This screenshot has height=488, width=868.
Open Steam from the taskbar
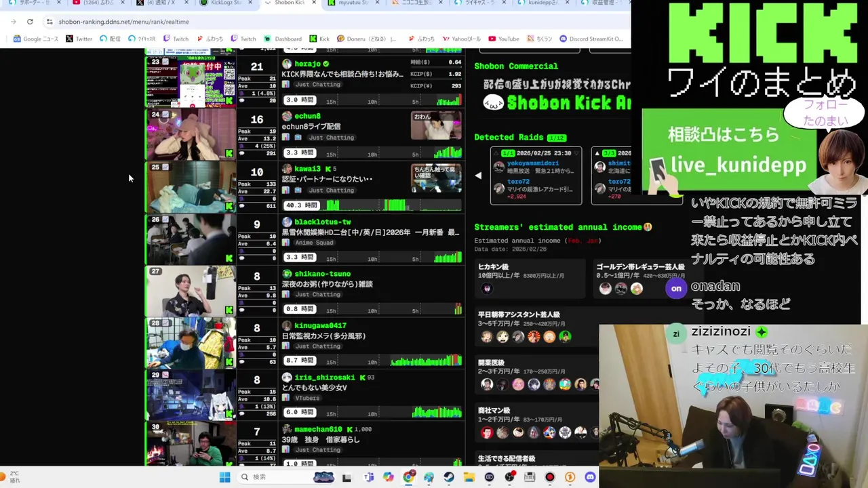pyautogui.click(x=449, y=477)
